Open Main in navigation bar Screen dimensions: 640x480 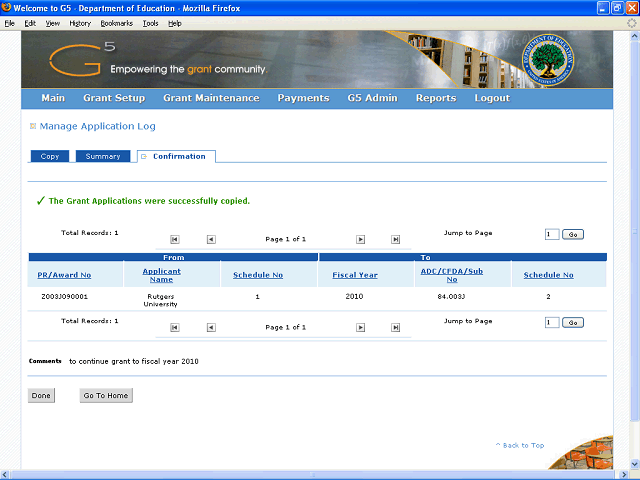point(53,98)
